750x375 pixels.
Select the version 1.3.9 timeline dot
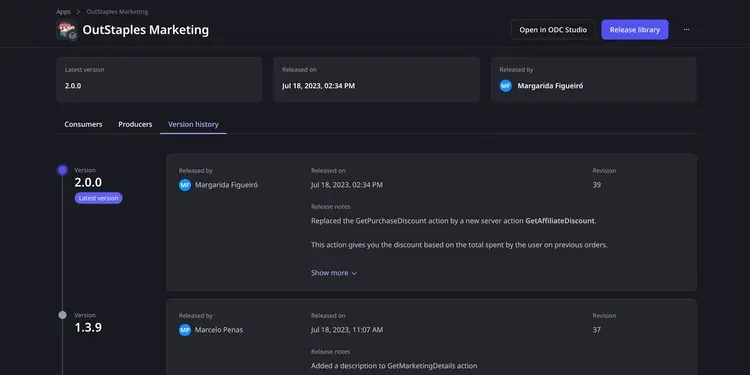62,315
